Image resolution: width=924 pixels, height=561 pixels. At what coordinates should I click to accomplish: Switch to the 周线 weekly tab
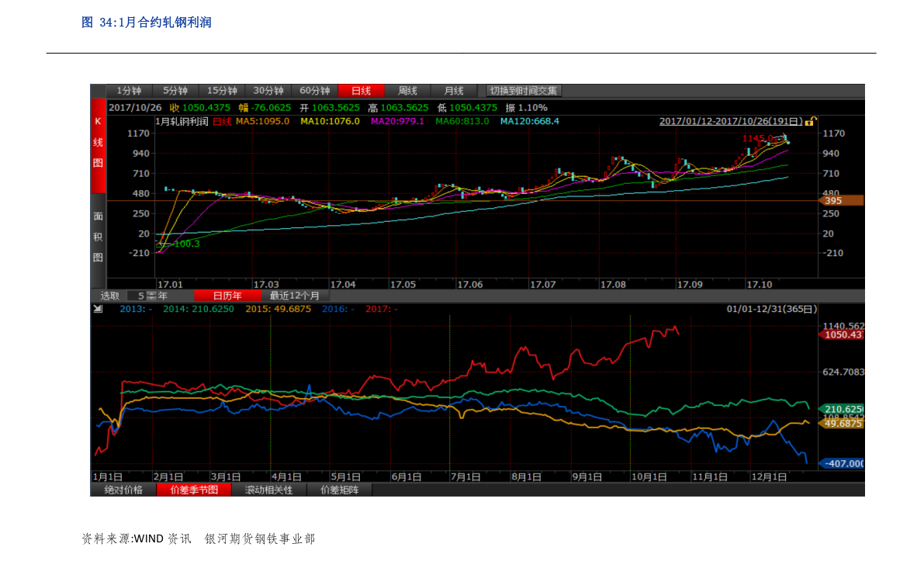click(x=407, y=91)
